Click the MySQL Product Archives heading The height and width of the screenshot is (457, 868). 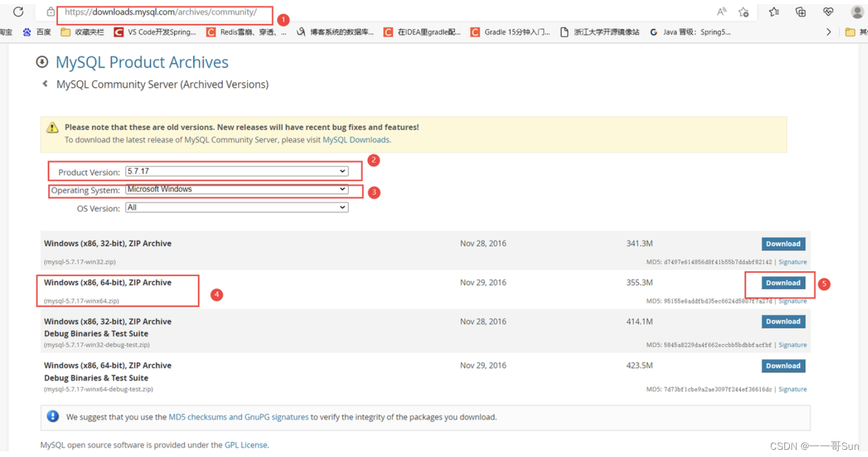142,62
